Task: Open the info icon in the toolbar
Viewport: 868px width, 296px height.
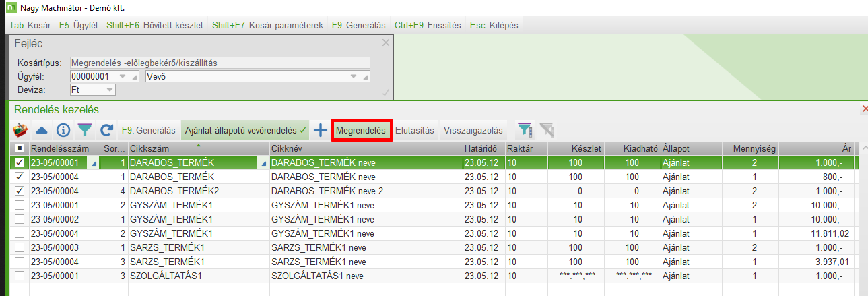Action: [x=63, y=130]
